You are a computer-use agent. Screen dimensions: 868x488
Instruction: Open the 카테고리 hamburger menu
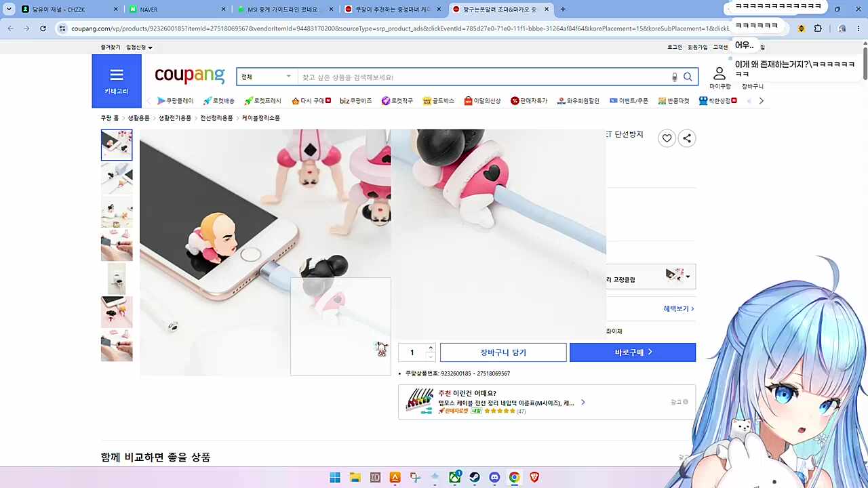[x=117, y=81]
